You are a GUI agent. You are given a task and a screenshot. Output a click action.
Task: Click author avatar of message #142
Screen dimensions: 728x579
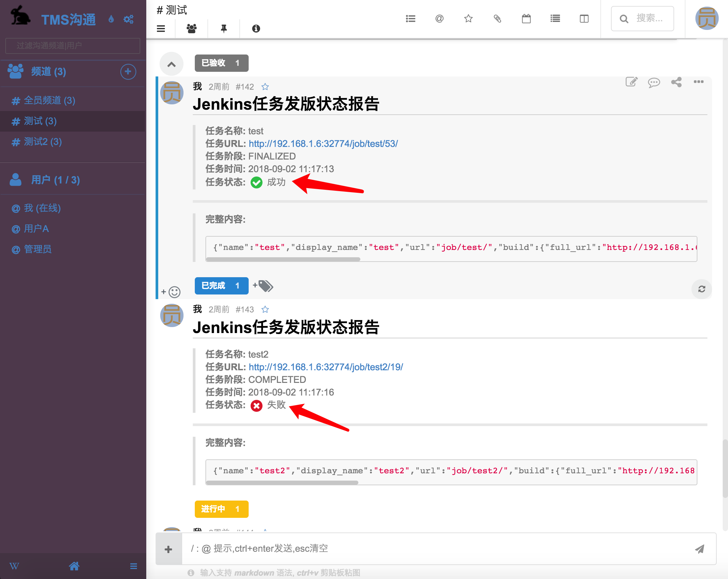pos(172,92)
